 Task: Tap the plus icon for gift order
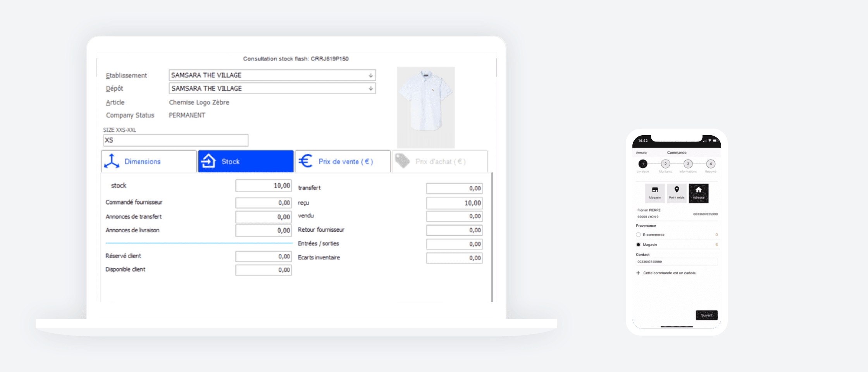tap(638, 273)
